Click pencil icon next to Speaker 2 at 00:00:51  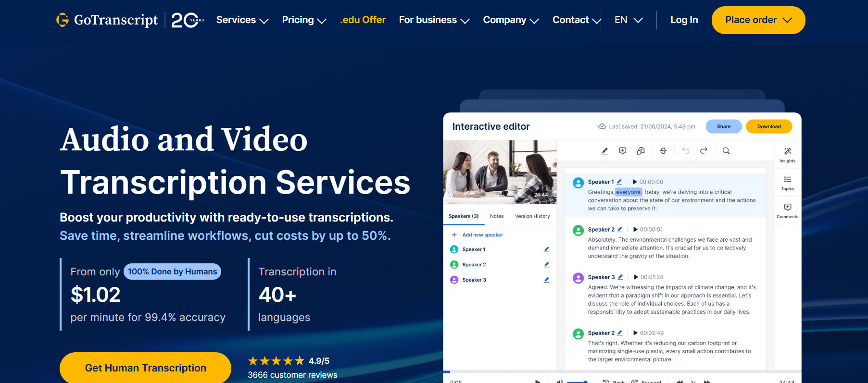[620, 229]
